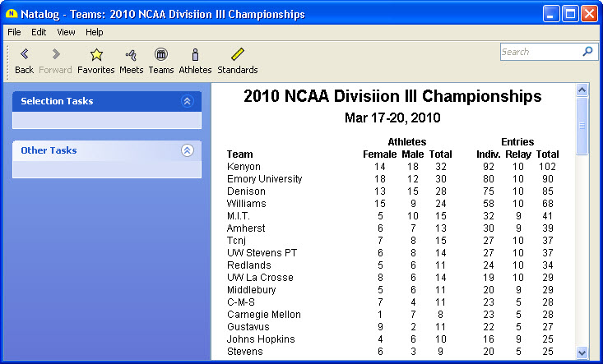Open the Teams toolbar icon
Image resolution: width=603 pixels, height=364 pixels.
coord(161,55)
